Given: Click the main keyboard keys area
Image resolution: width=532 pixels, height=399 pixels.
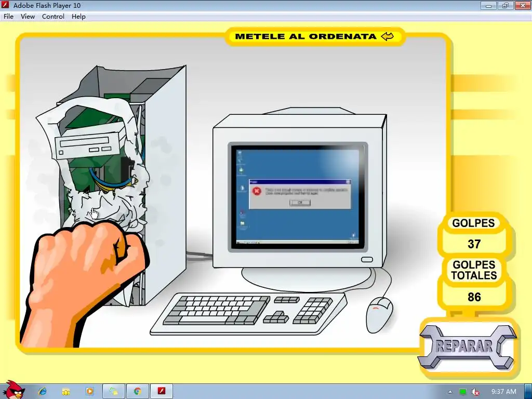Looking at the screenshot, I should 216,310.
